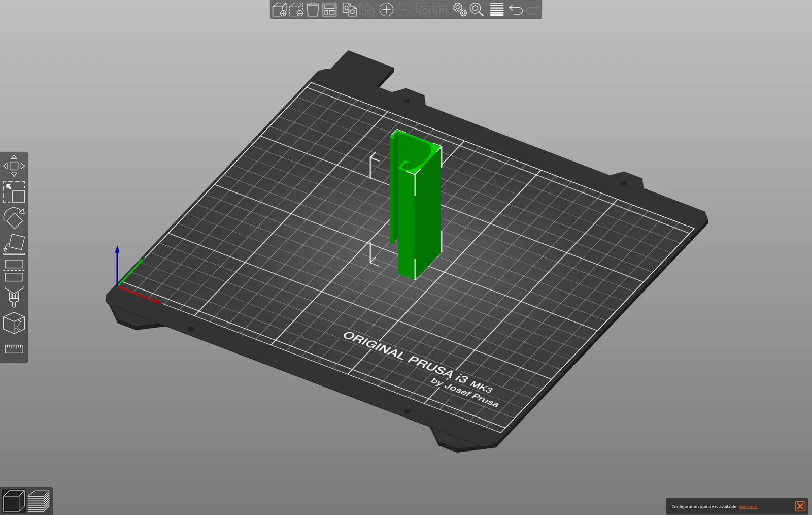The image size is (812, 515).
Task: Select the Scale gizmo tool
Action: pyautogui.click(x=14, y=192)
